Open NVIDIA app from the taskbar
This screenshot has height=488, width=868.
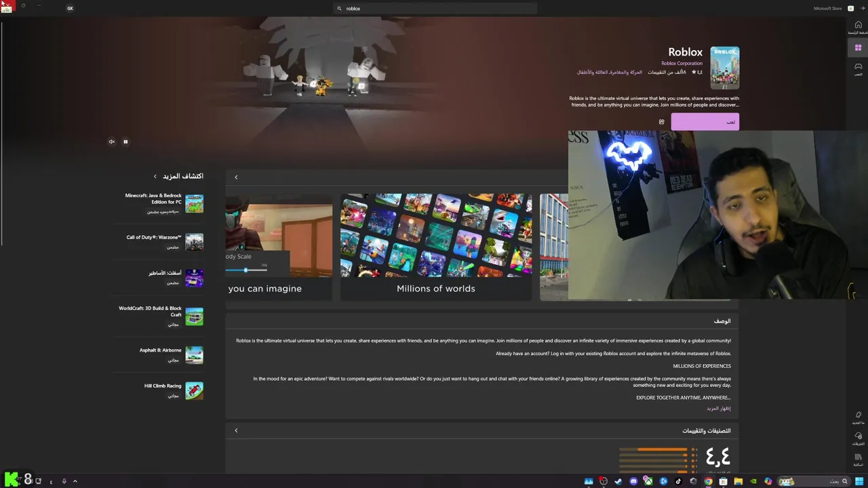(753, 481)
